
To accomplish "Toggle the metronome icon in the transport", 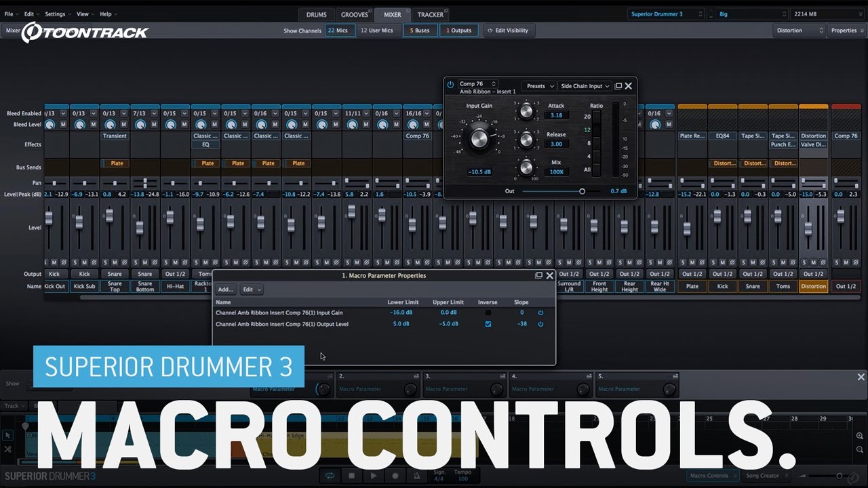I will pyautogui.click(x=417, y=476).
